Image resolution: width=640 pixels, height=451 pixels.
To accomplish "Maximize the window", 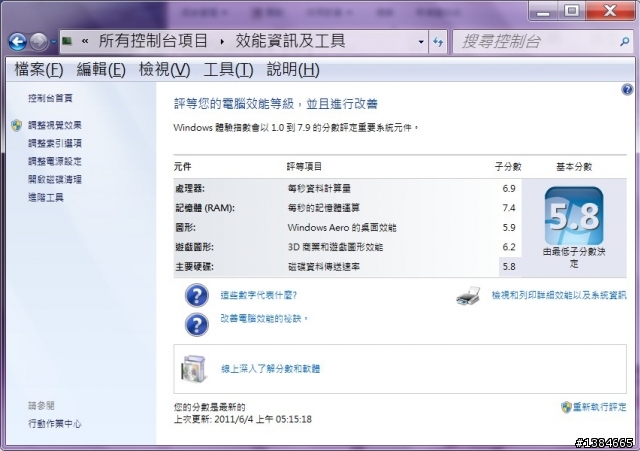I will (x=571, y=11).
